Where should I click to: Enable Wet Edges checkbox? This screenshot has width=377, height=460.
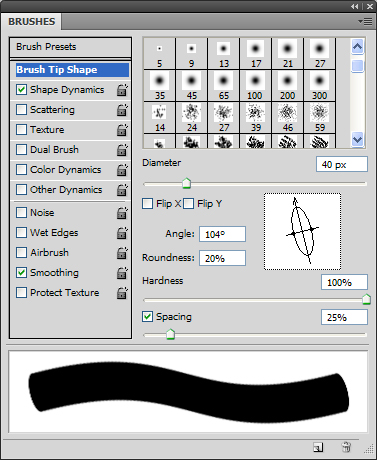pos(21,233)
